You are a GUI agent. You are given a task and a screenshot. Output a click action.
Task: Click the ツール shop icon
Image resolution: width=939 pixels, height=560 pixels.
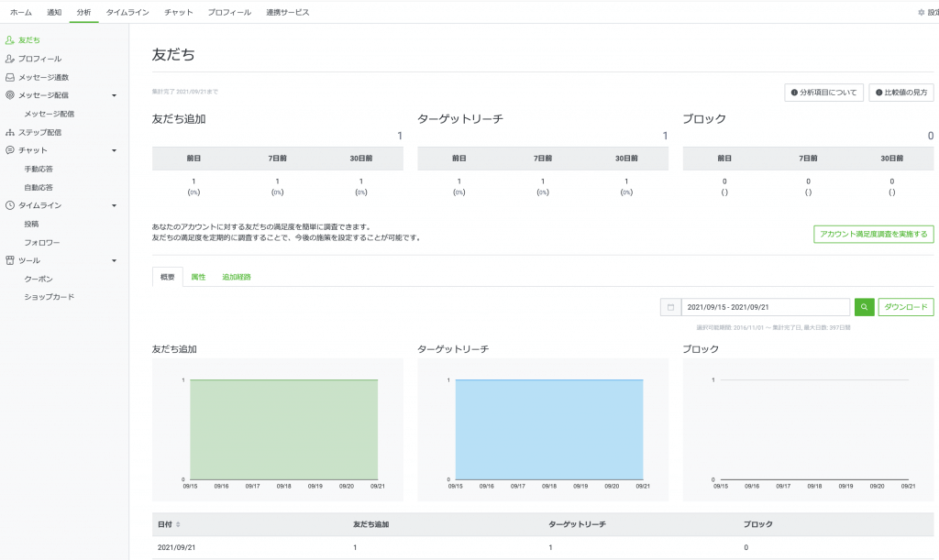9,260
